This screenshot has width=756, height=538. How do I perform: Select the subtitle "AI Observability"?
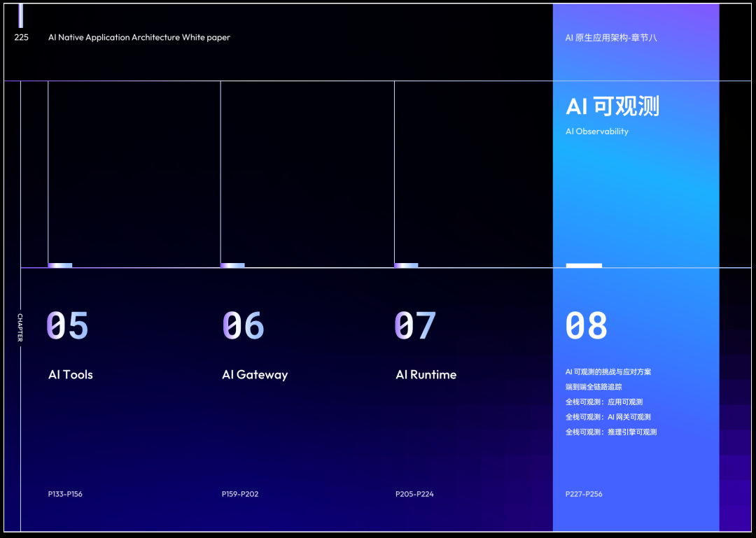[597, 131]
